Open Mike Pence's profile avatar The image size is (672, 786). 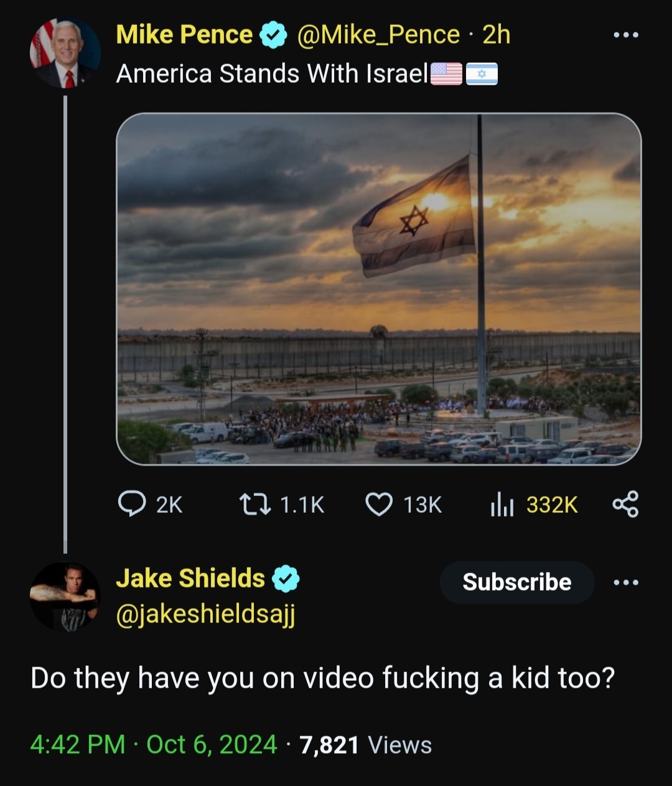pyautogui.click(x=65, y=54)
